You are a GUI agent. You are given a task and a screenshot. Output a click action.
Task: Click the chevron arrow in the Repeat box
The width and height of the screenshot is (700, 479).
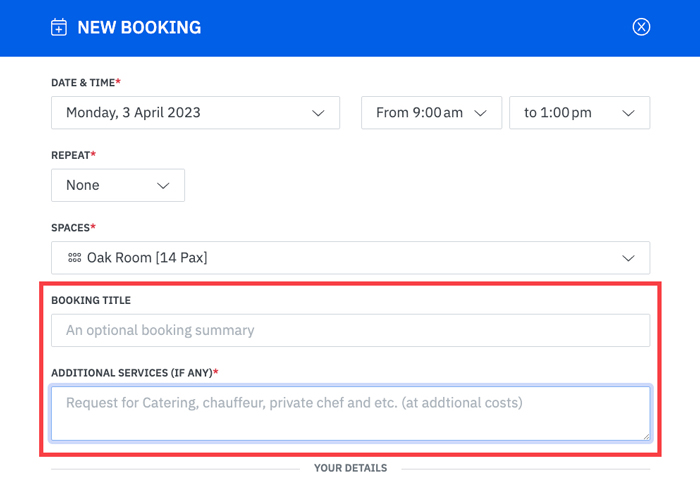(x=163, y=186)
